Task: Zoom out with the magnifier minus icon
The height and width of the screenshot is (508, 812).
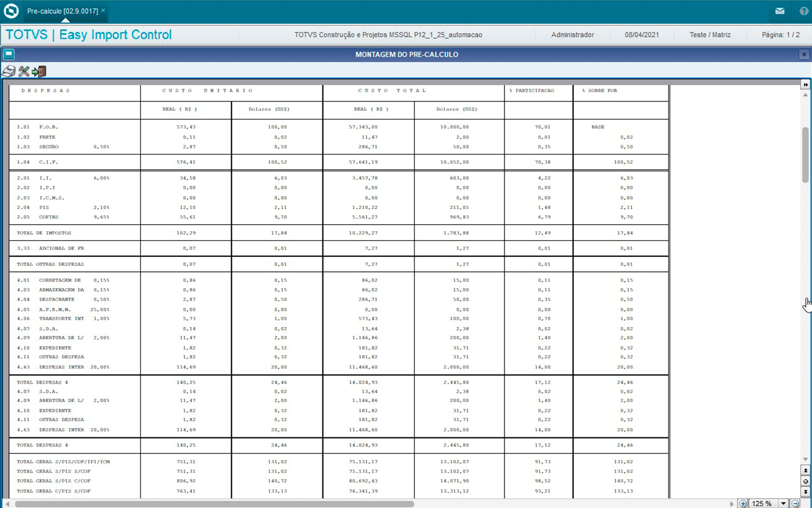Action: pos(795,504)
